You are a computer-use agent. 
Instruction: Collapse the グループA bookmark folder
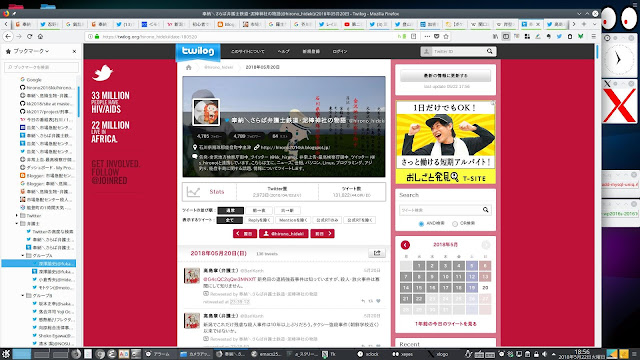[23, 256]
